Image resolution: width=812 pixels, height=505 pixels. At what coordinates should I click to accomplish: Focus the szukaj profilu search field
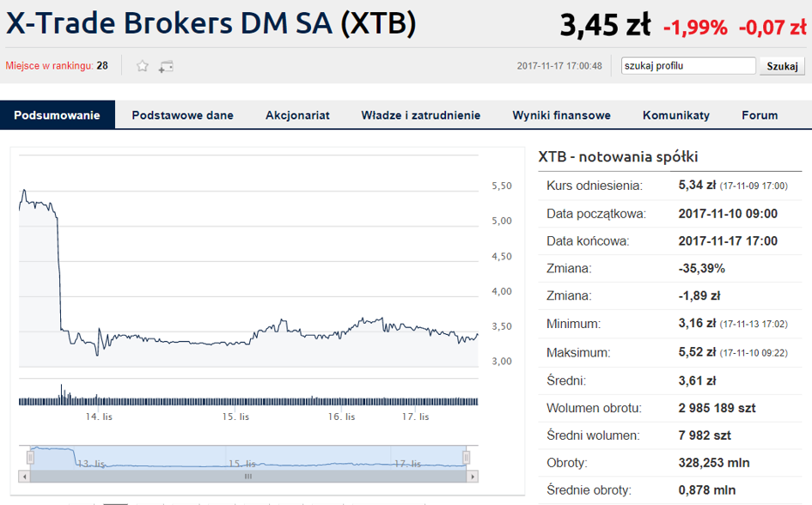click(688, 66)
